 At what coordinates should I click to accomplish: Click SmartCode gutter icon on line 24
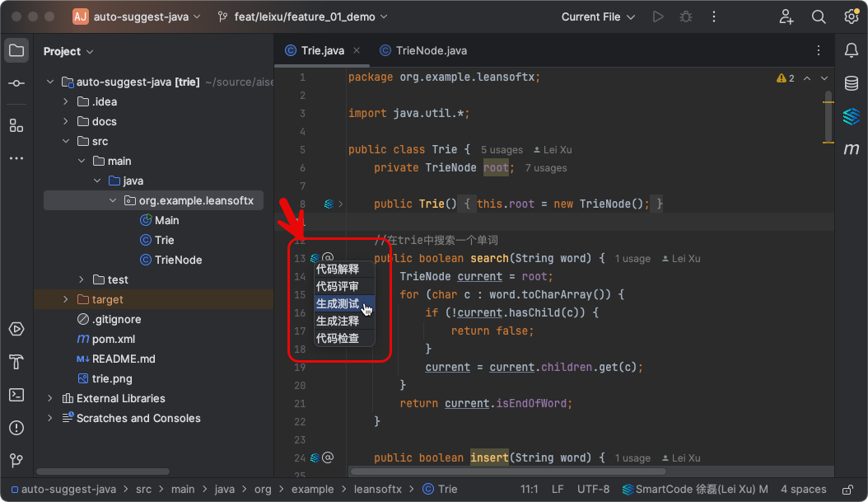(315, 457)
